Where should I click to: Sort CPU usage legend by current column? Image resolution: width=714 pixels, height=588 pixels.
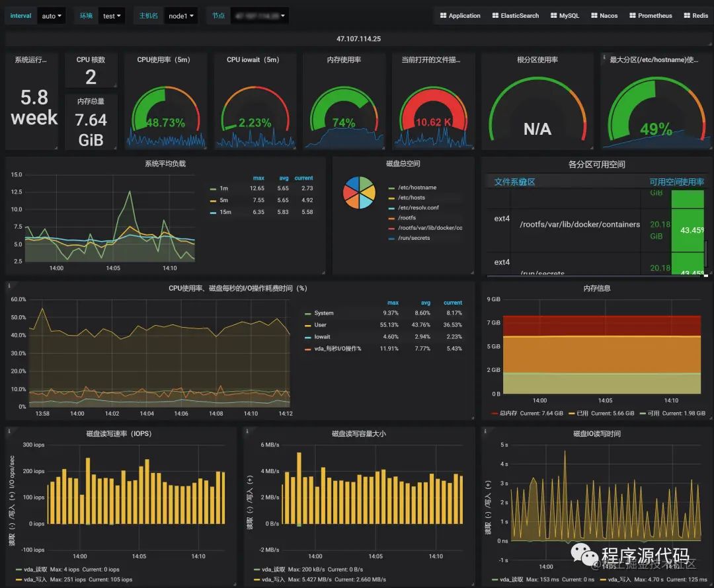453,303
